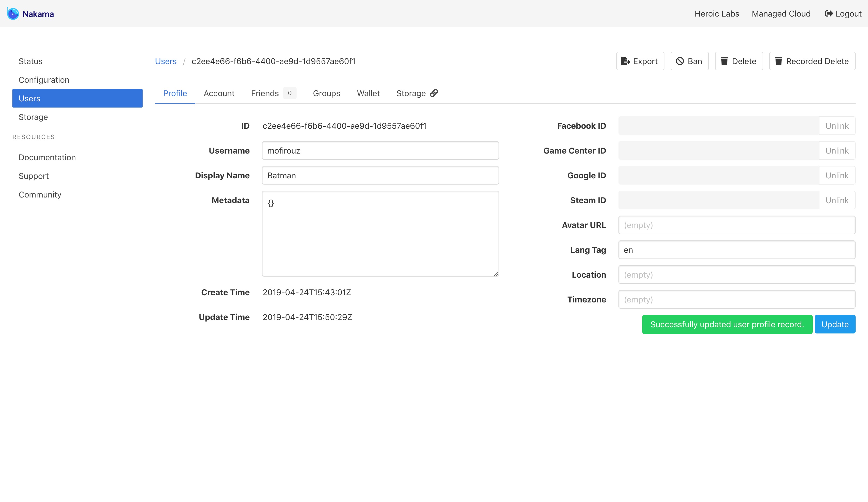Focus the Display Name field
The height and width of the screenshot is (502, 868).
point(380,176)
